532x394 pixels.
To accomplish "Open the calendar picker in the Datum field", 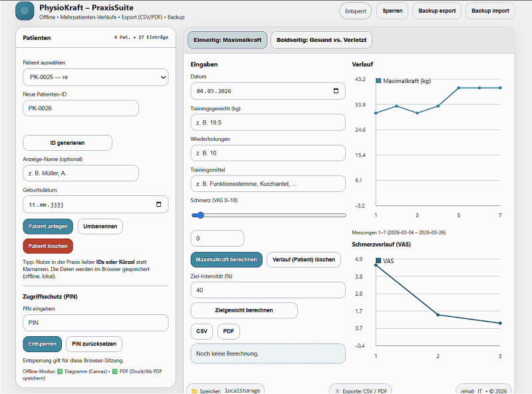I will click(x=335, y=91).
